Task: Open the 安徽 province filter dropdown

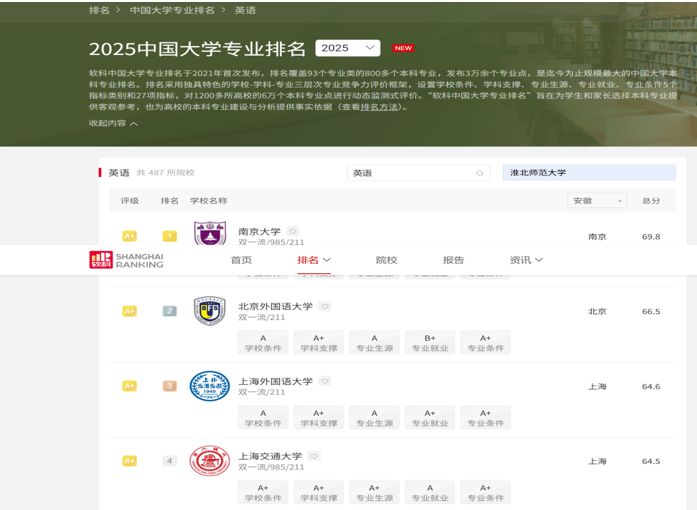Action: click(x=597, y=201)
